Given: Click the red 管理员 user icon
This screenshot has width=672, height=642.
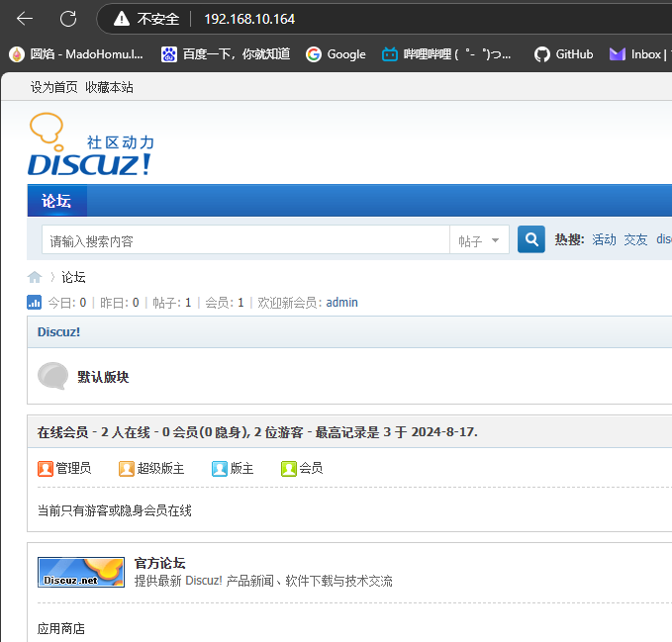Looking at the screenshot, I should coord(46,469).
